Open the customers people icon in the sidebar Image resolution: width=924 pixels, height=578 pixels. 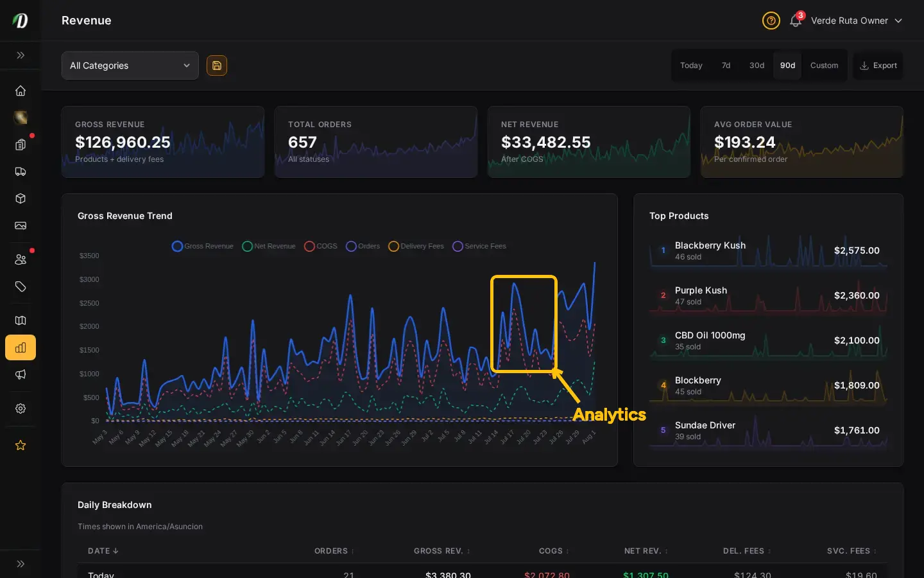pos(21,259)
